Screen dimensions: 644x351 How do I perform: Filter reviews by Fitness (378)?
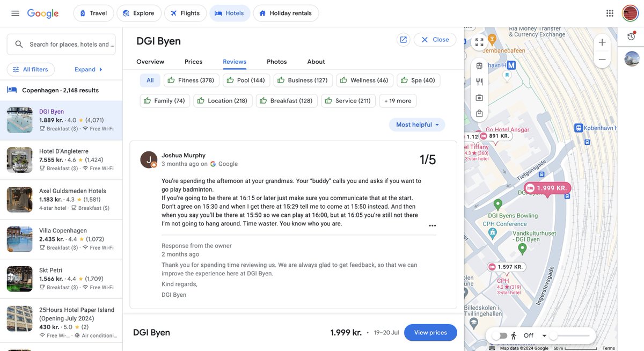(191, 81)
